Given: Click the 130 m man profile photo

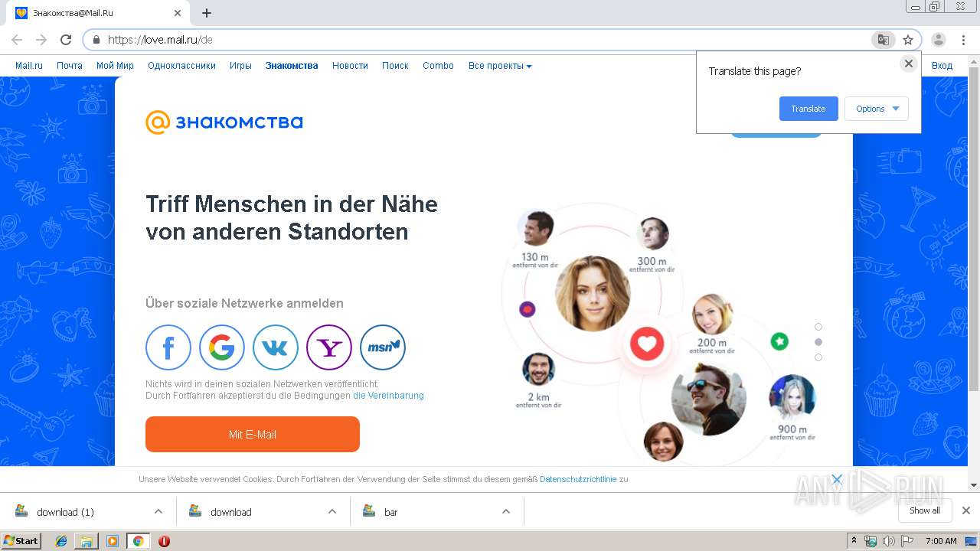Looking at the screenshot, I should 535,229.
